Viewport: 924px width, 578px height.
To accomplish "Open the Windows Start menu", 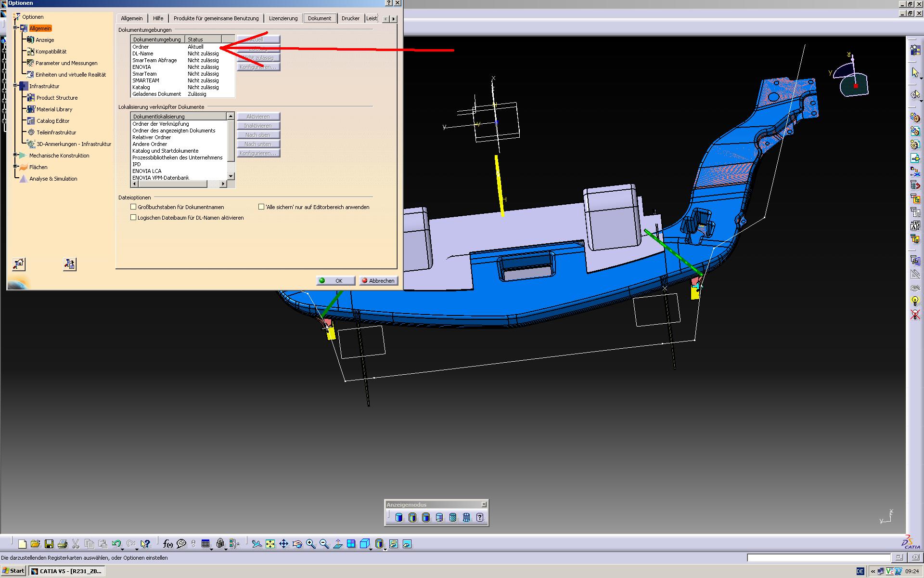I will pos(13,571).
